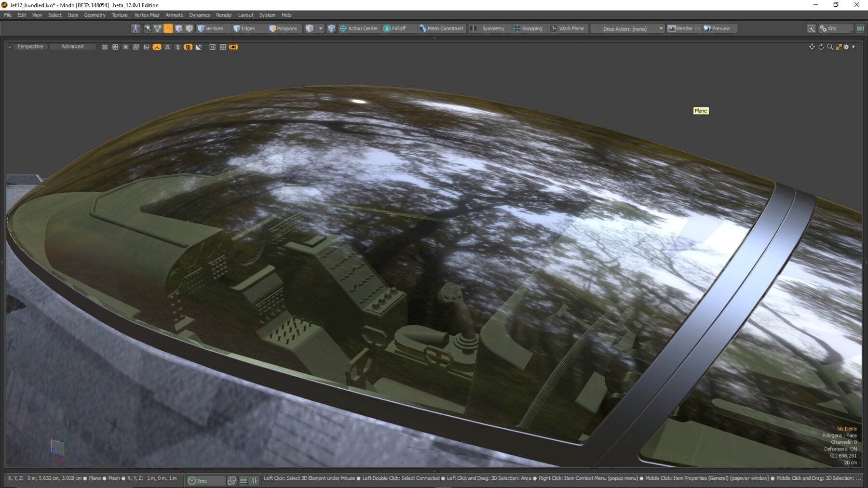Screen dimensions: 868x488
Task: Toggle the orange lasso mode icon
Action: point(168,28)
